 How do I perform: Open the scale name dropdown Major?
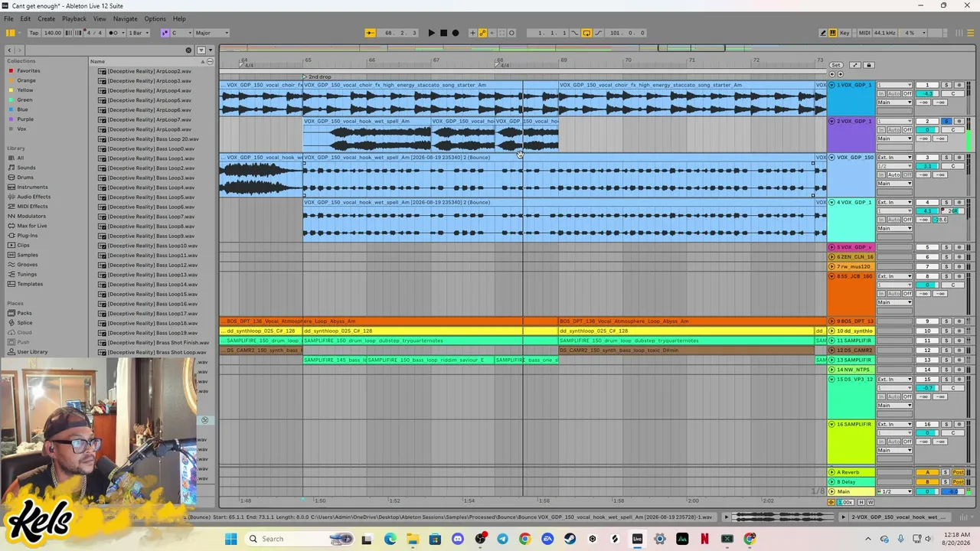(x=212, y=33)
